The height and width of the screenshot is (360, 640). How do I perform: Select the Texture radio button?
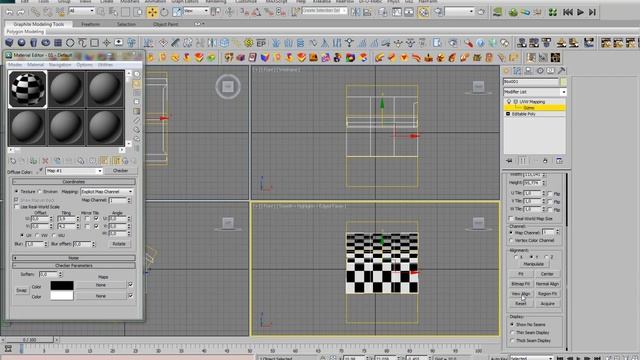click(x=16, y=191)
